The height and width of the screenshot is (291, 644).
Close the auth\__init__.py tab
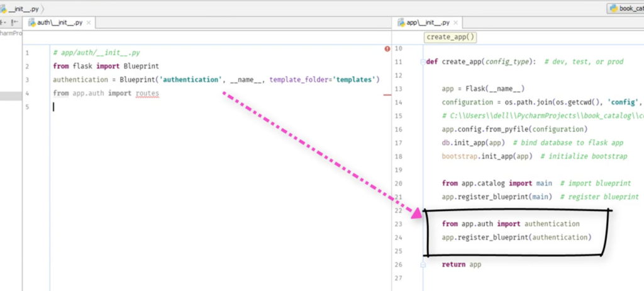coord(89,23)
